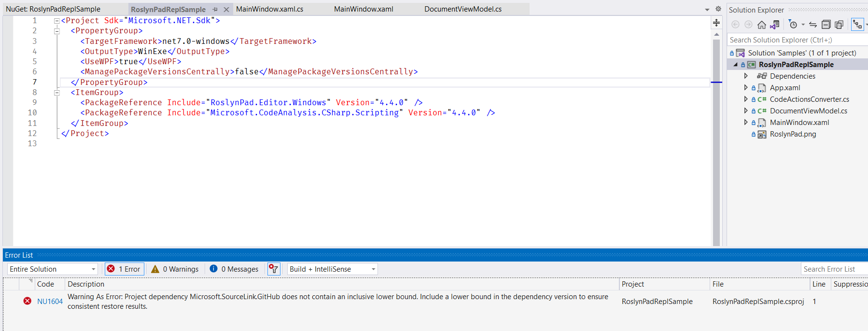This screenshot has height=331, width=868.
Task: Click the App.xaml file icon
Action: [x=762, y=88]
